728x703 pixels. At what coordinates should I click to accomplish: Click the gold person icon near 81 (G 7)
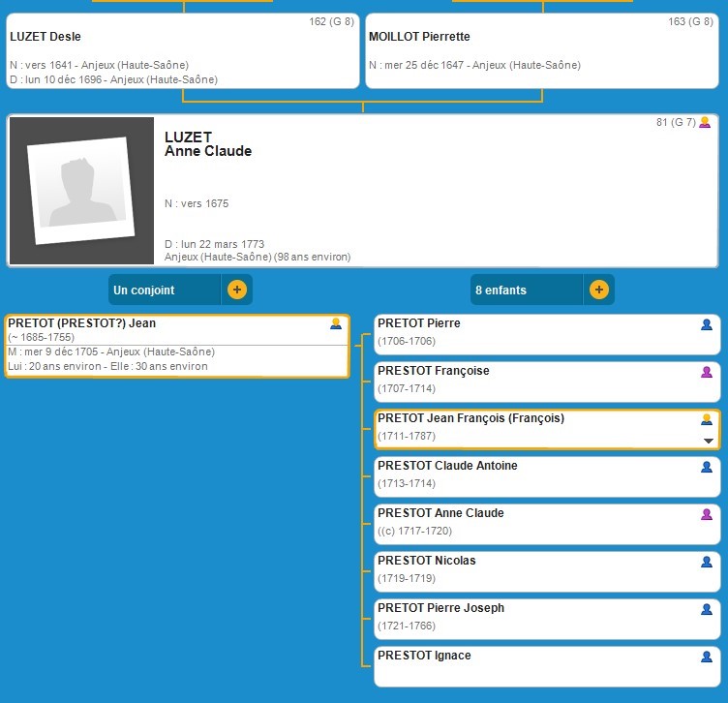705,123
